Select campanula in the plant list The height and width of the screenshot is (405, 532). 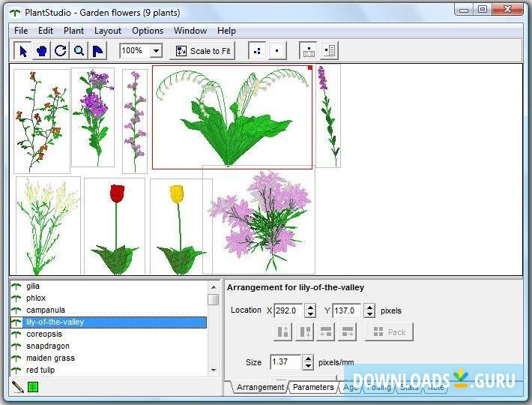point(109,310)
